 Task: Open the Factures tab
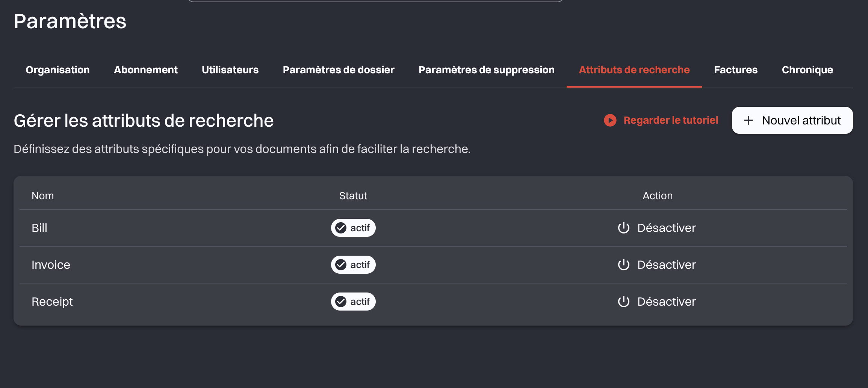tap(736, 70)
